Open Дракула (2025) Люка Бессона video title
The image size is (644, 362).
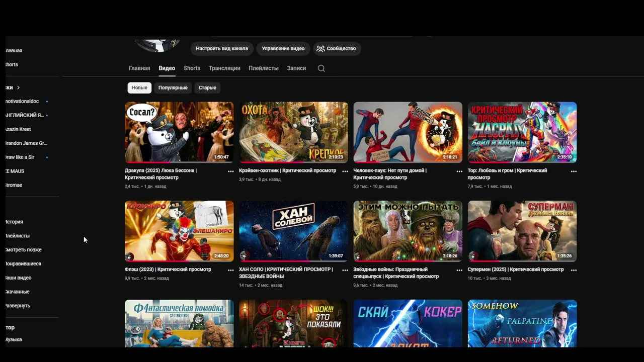[160, 174]
